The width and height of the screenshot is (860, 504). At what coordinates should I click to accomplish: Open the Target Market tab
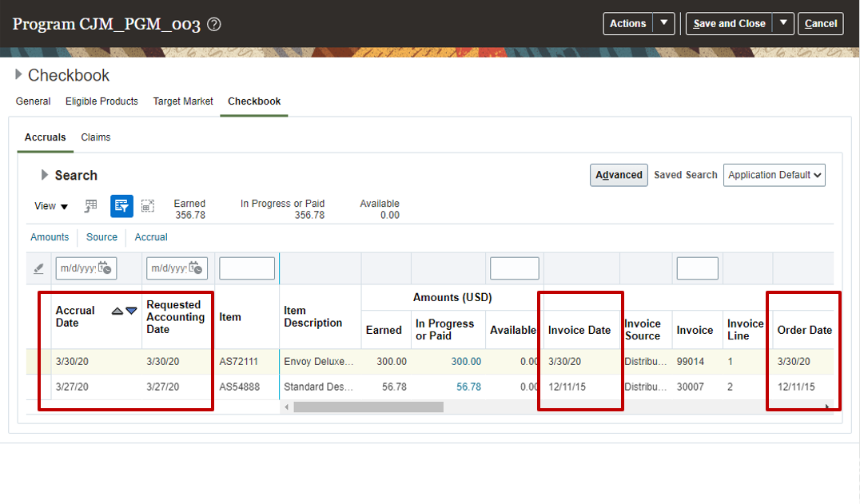pos(182,101)
